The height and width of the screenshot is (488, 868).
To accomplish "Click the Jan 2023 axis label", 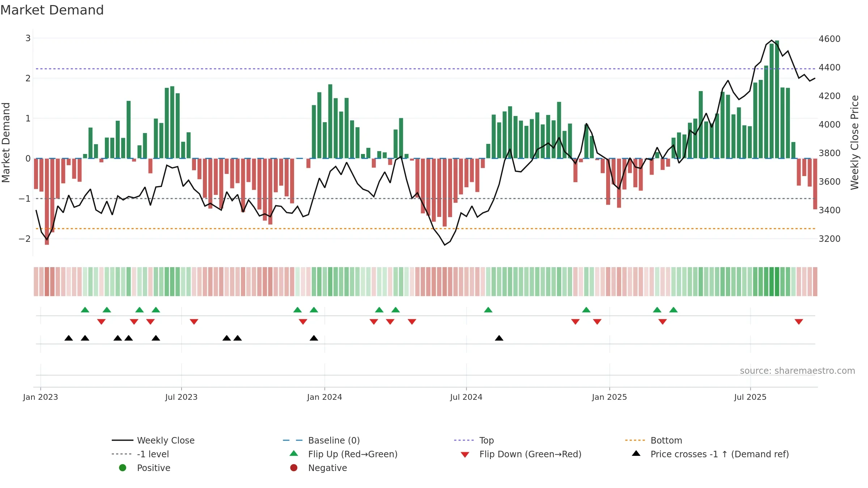I will pyautogui.click(x=41, y=397).
